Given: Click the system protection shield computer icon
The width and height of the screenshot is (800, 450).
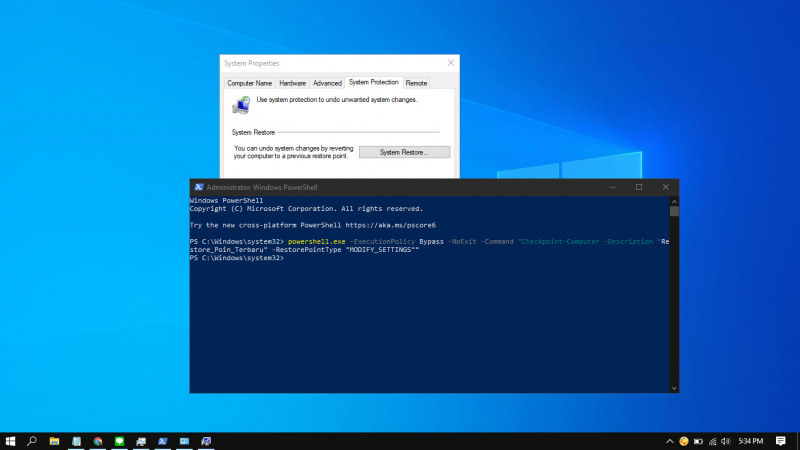Looking at the screenshot, I should point(241,105).
